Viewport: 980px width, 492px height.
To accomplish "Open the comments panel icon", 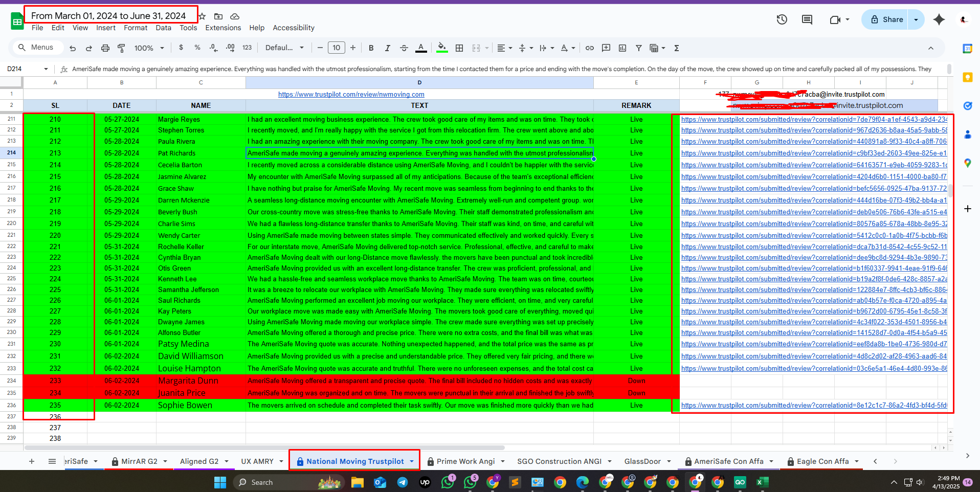I will click(807, 19).
